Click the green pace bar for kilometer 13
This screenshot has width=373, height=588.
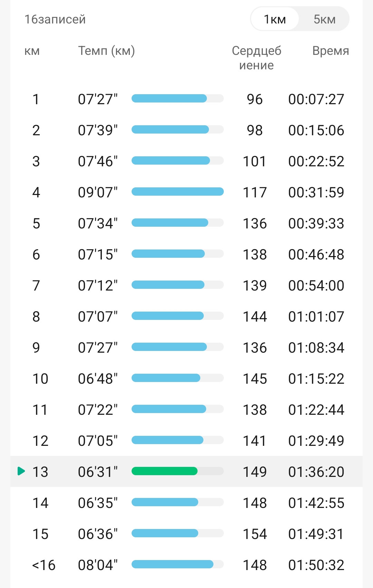coord(164,471)
